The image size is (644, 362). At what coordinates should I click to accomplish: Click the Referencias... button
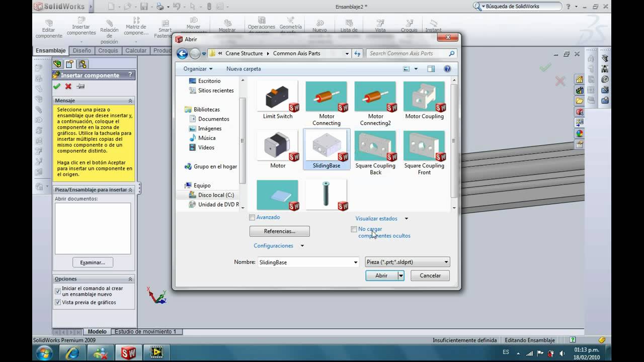click(x=280, y=231)
